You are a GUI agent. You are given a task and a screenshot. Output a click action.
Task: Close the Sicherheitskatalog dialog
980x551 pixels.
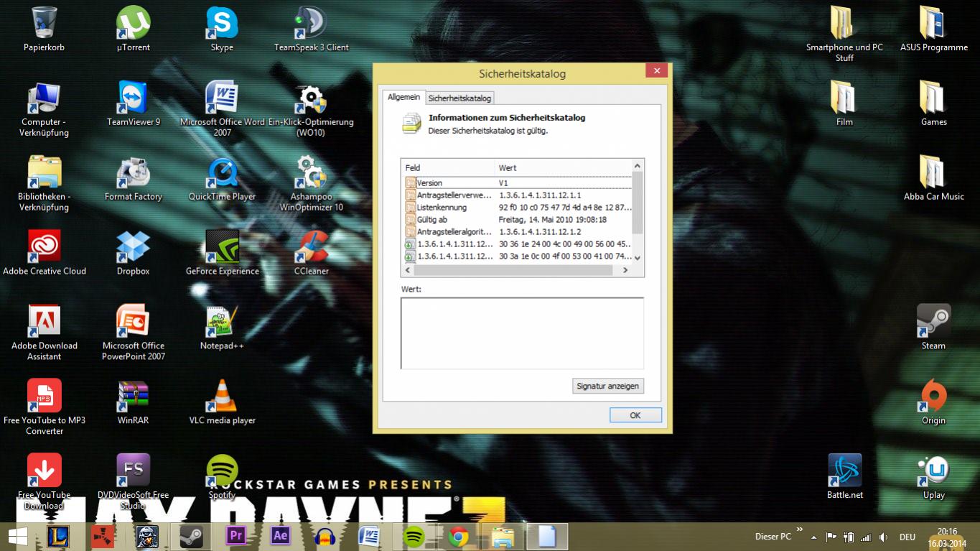pos(657,70)
